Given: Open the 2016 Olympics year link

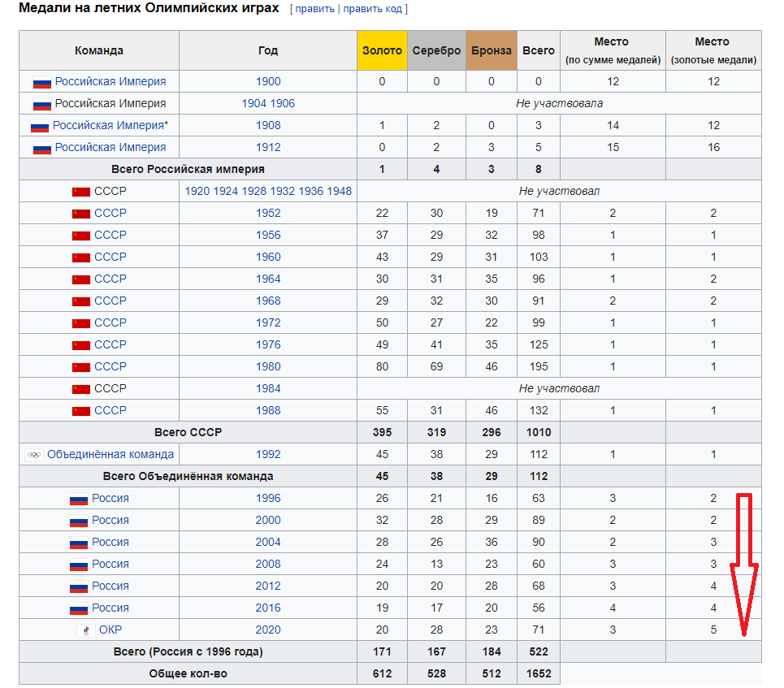Looking at the screenshot, I should tap(268, 608).
